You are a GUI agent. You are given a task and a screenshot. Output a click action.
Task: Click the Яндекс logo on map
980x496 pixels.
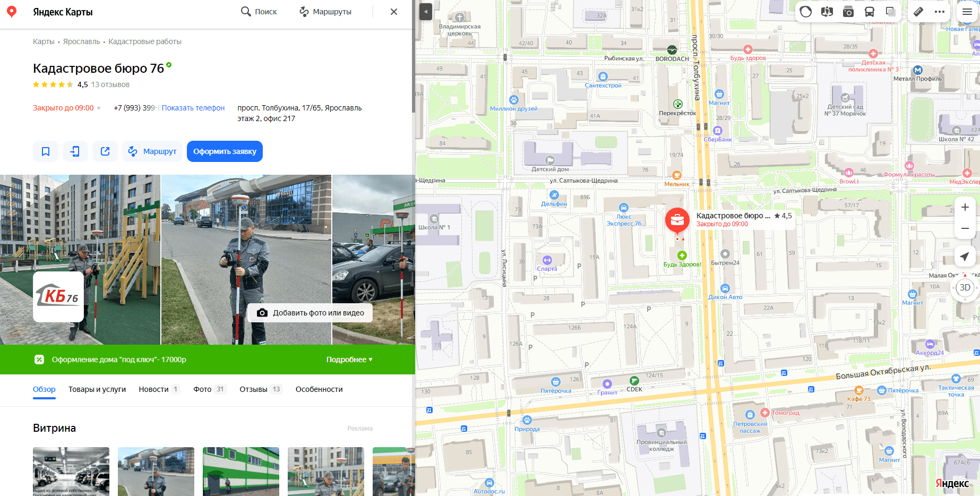coord(952,483)
